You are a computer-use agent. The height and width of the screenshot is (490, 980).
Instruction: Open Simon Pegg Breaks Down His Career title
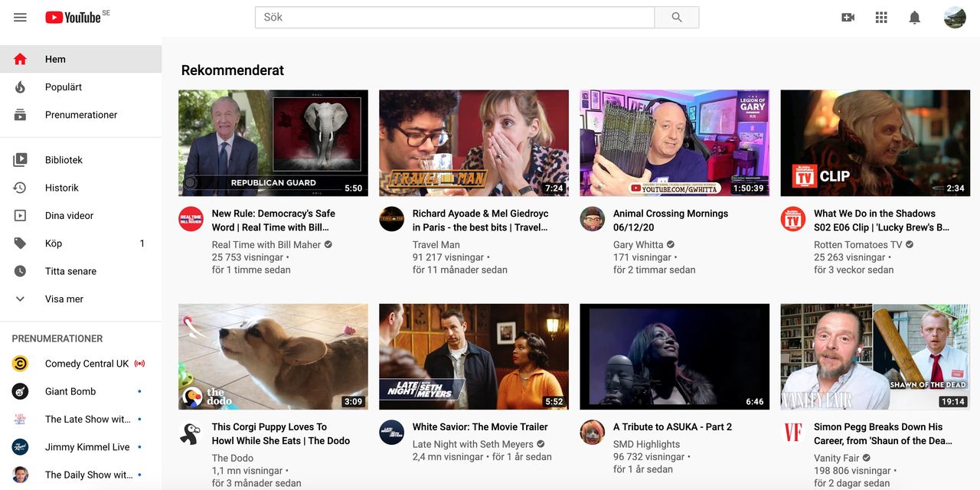[x=883, y=434]
